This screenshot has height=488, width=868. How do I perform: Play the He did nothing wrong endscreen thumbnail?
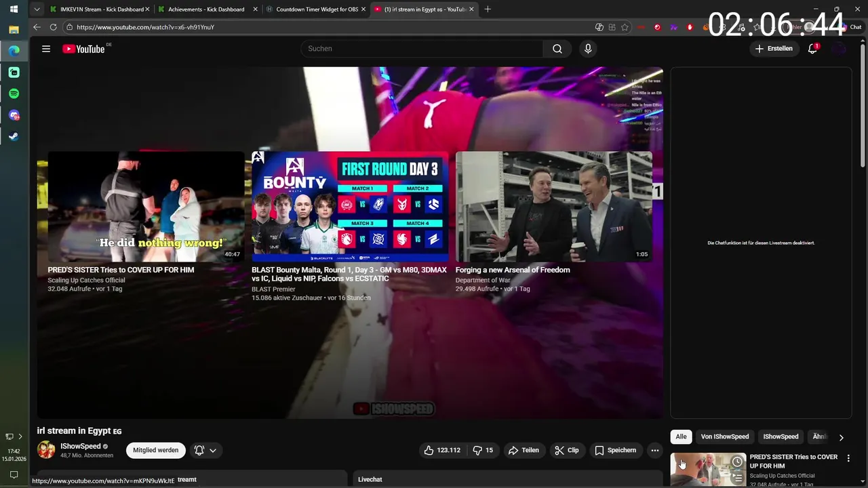pos(146,207)
